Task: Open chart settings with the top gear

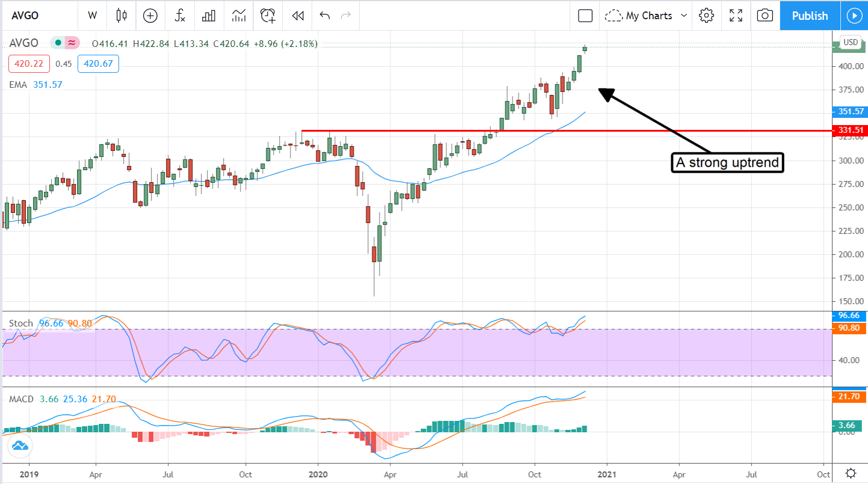Action: [707, 16]
